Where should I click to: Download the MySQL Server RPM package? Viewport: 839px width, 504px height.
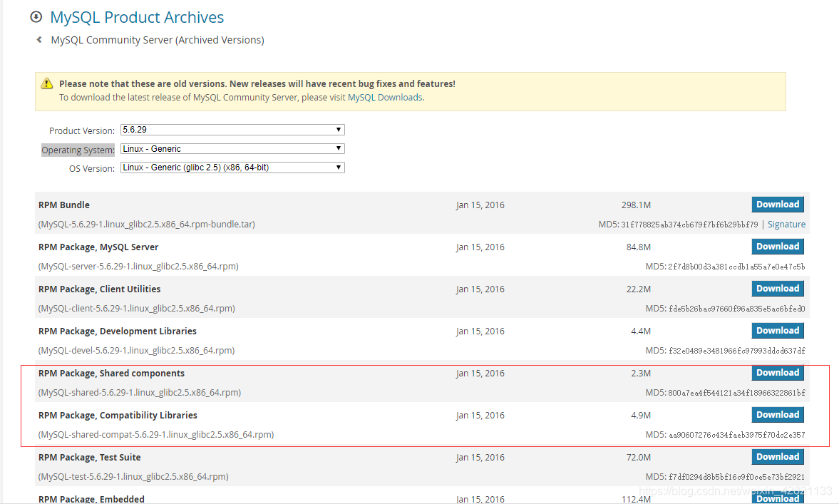click(x=778, y=247)
